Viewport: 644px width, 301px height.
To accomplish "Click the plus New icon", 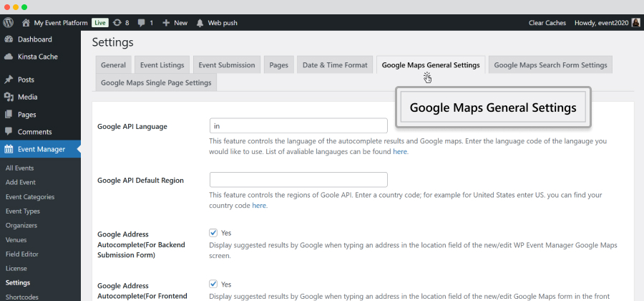I will click(166, 23).
